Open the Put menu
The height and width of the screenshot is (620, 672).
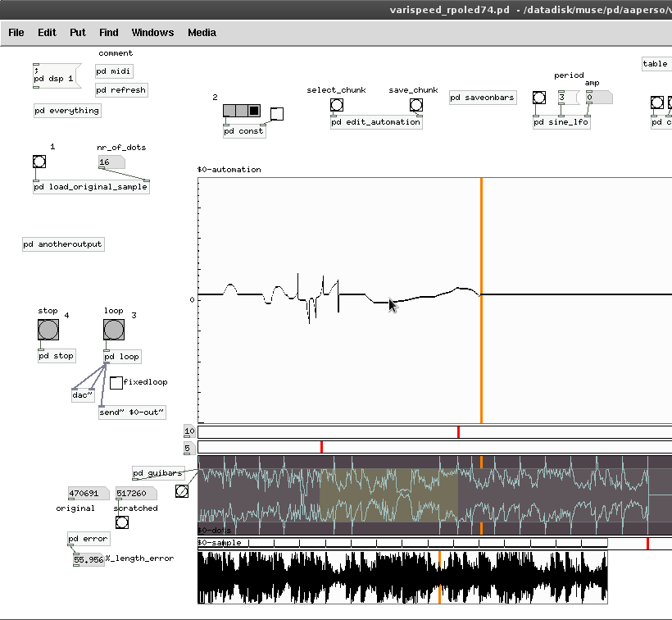(78, 33)
